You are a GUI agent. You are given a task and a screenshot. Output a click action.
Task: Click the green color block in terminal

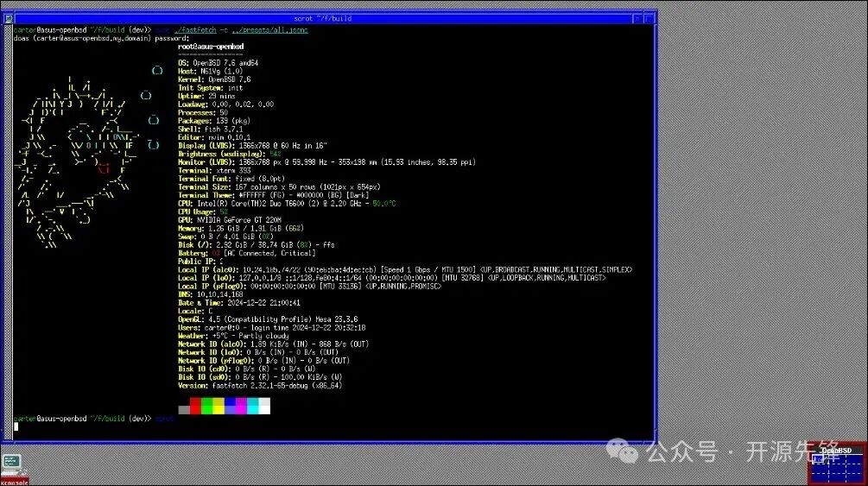(x=207, y=406)
